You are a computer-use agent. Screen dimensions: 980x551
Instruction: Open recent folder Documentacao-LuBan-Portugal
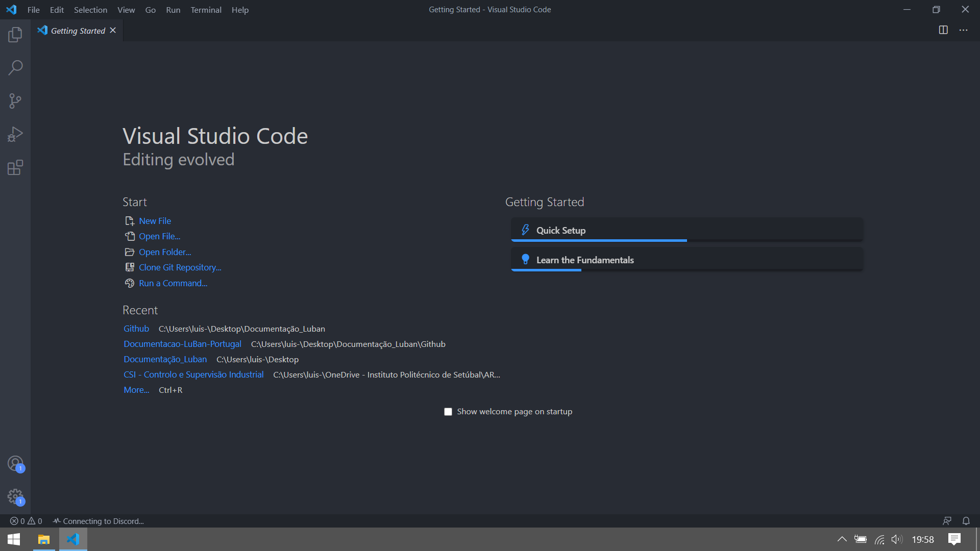point(182,344)
